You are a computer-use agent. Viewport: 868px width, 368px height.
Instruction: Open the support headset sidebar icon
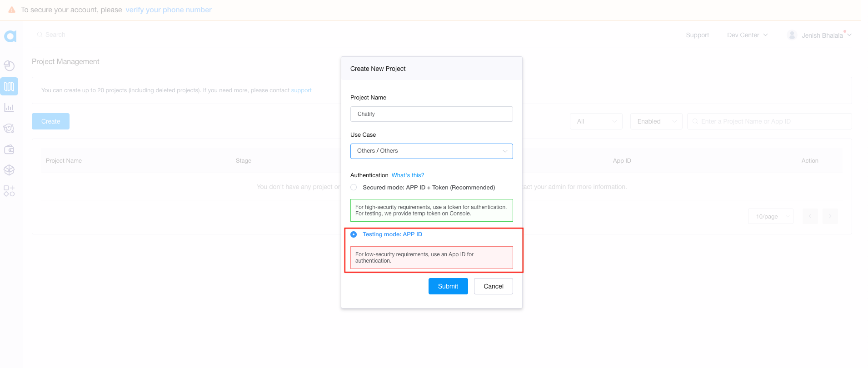[x=9, y=129]
